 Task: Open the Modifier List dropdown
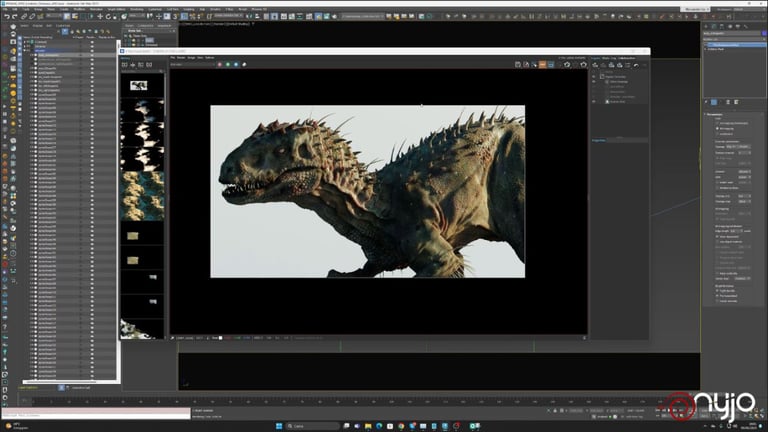click(x=735, y=39)
